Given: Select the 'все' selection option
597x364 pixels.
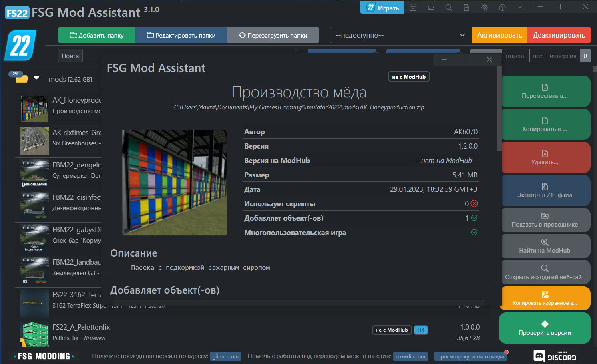Looking at the screenshot, I should coord(537,56).
